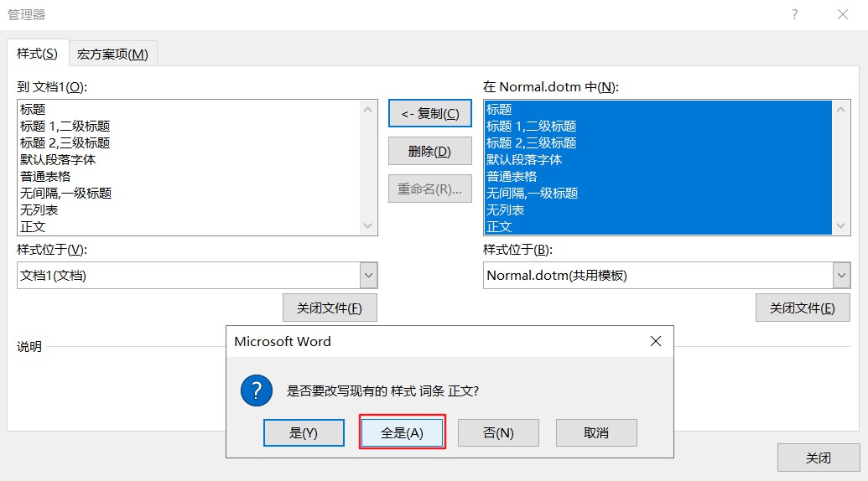Screen dimensions: 868x481
Task: Click the Normal.dotm list scroll-up arrow
Action: 841,110
